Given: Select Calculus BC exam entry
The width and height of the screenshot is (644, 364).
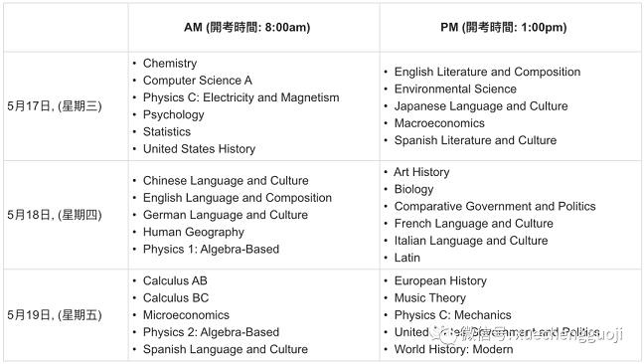Looking at the screenshot, I should pos(176,297).
